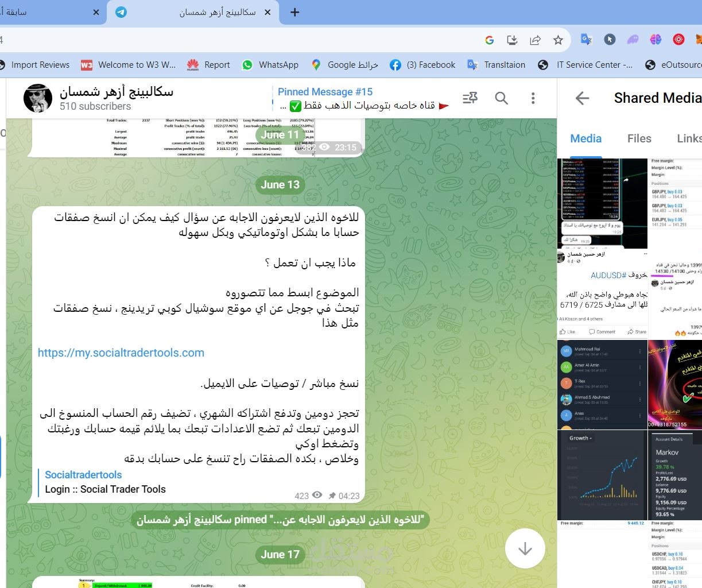Image resolution: width=702 pixels, height=588 pixels.
Task: Jump to latest messages with down arrow
Action: (525, 549)
